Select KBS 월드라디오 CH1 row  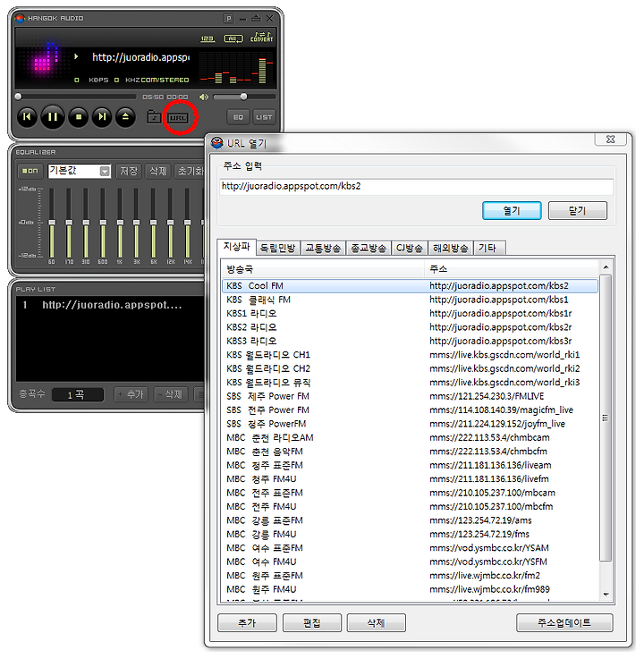410,355
